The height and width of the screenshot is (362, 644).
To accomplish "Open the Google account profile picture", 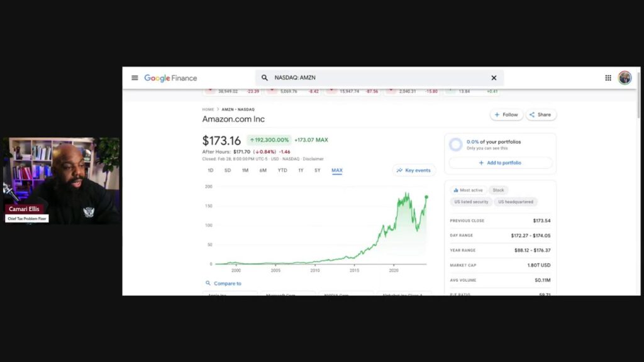I will [625, 78].
